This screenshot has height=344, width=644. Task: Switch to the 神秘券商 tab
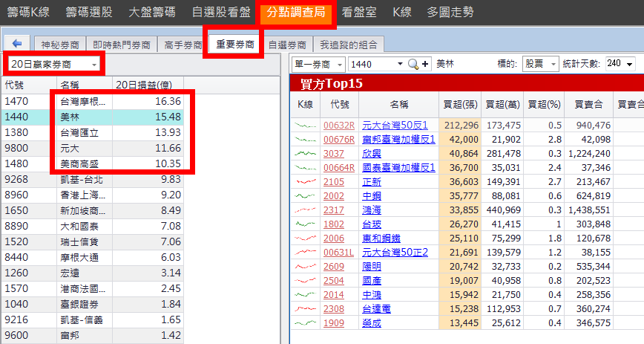coord(62,45)
